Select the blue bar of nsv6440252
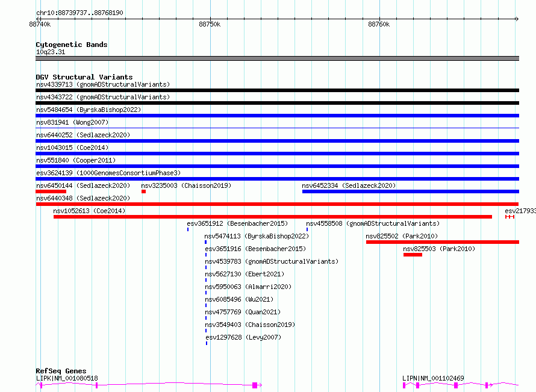 click(x=277, y=141)
